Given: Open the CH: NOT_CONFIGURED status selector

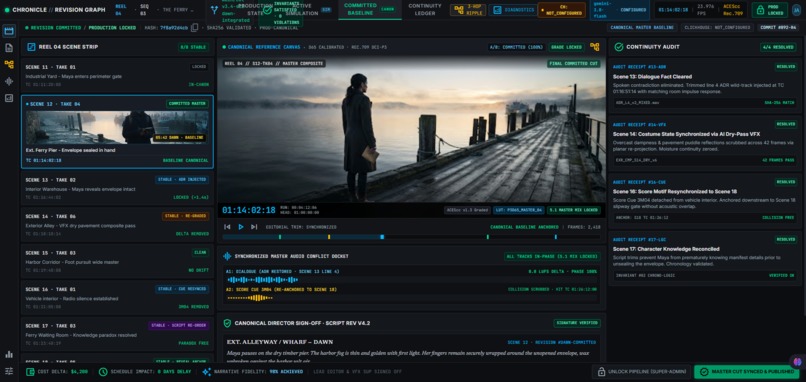Looking at the screenshot, I should (x=562, y=10).
